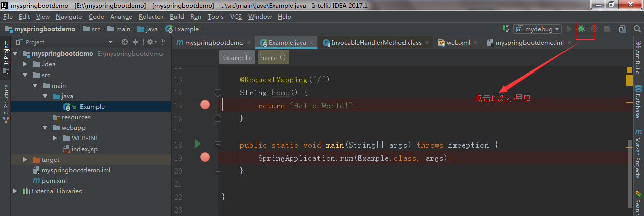Click the Stop process square icon
Screen dimensions: 644x216
tap(607, 29)
